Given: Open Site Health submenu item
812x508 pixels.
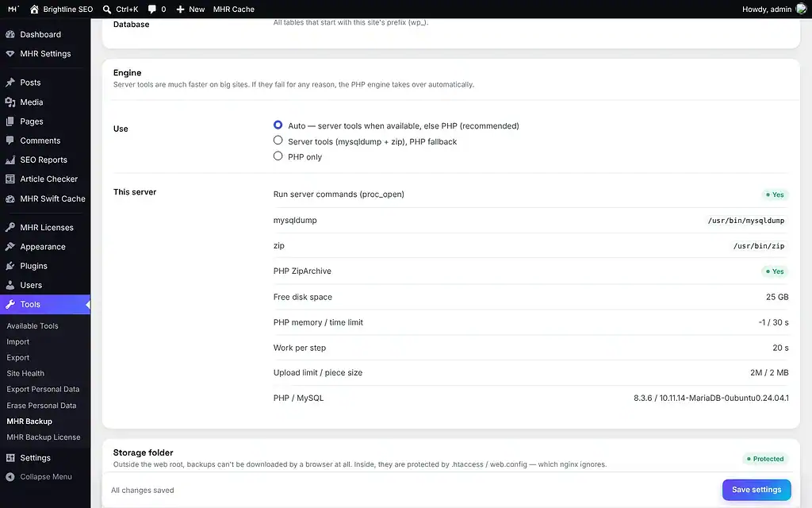Looking at the screenshot, I should click(25, 373).
